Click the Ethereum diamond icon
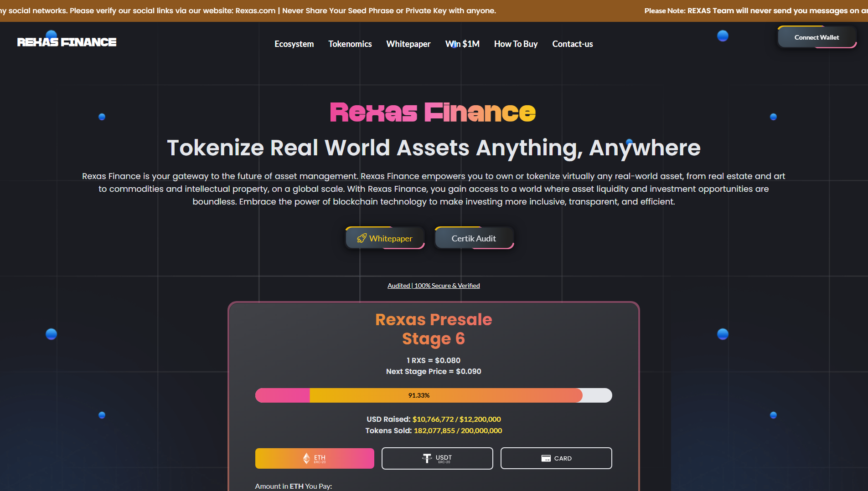868x491 pixels. pyautogui.click(x=307, y=458)
